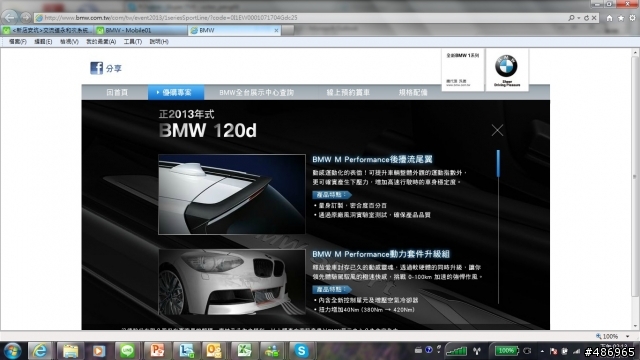The height and width of the screenshot is (360, 640).
Task: Open PowerPoint from the taskbar
Action: 157,351
